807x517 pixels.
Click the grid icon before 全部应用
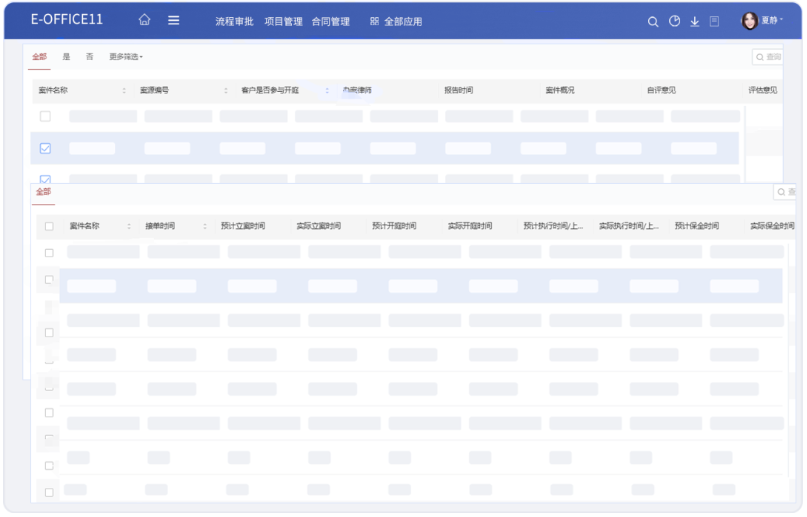374,21
